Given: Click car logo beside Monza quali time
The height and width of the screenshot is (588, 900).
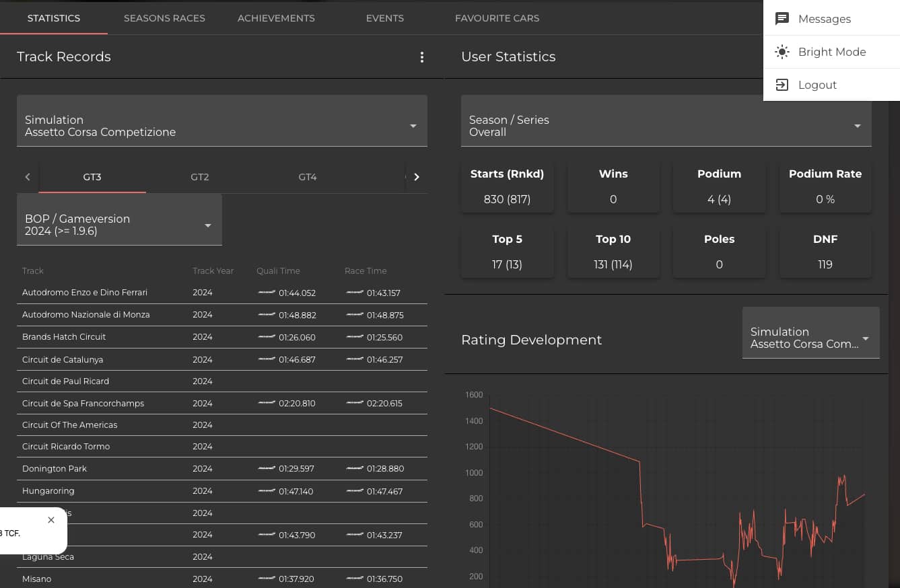Looking at the screenshot, I should pos(267,315).
